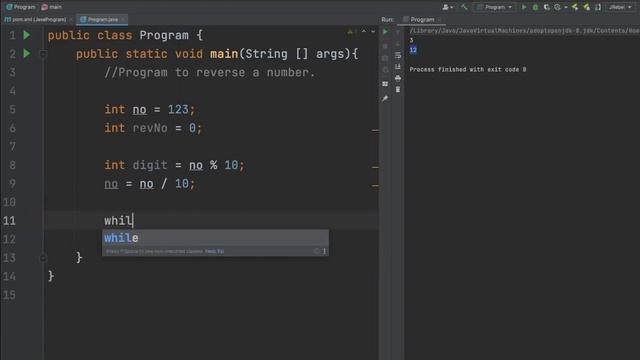Select 'while' autocomplete suggestion
Image resolution: width=640 pixels, height=360 pixels.
tap(215, 238)
